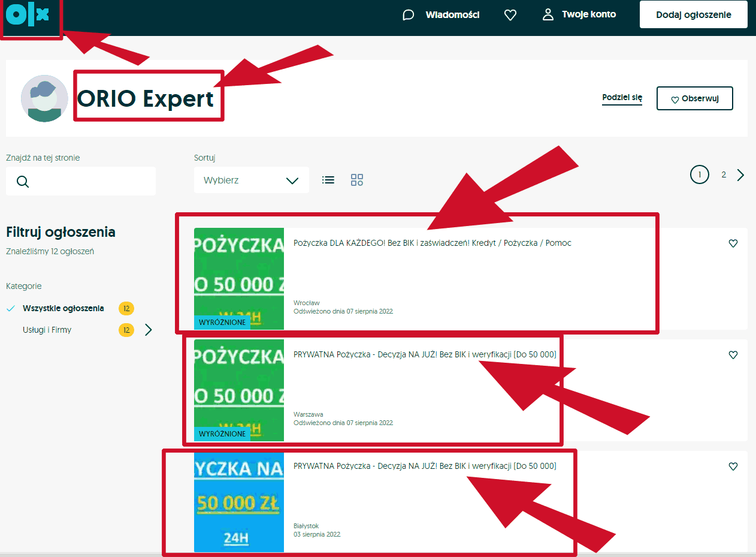Go to page 2 of listings

coord(724,175)
